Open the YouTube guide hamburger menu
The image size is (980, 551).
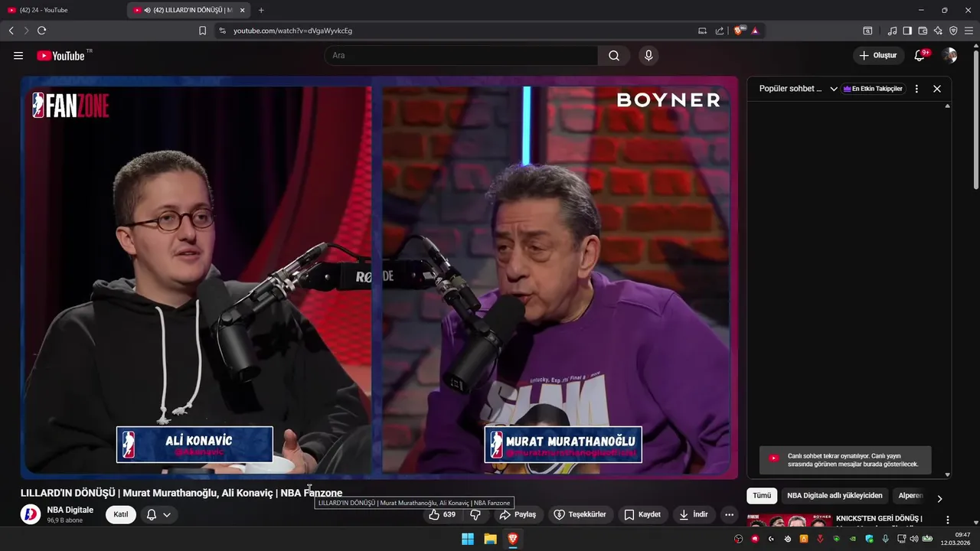click(18, 56)
